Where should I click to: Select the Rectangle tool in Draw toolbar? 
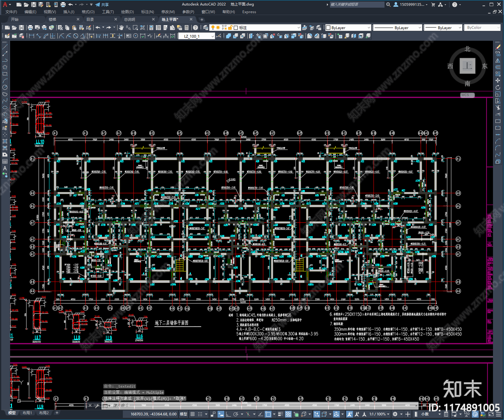[5, 74]
